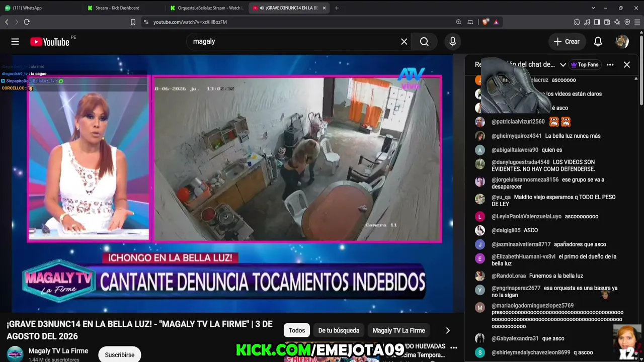Viewport: 644px width, 362px height.
Task: Click the @yngrinaperez2677 chat author
Action: point(516,288)
